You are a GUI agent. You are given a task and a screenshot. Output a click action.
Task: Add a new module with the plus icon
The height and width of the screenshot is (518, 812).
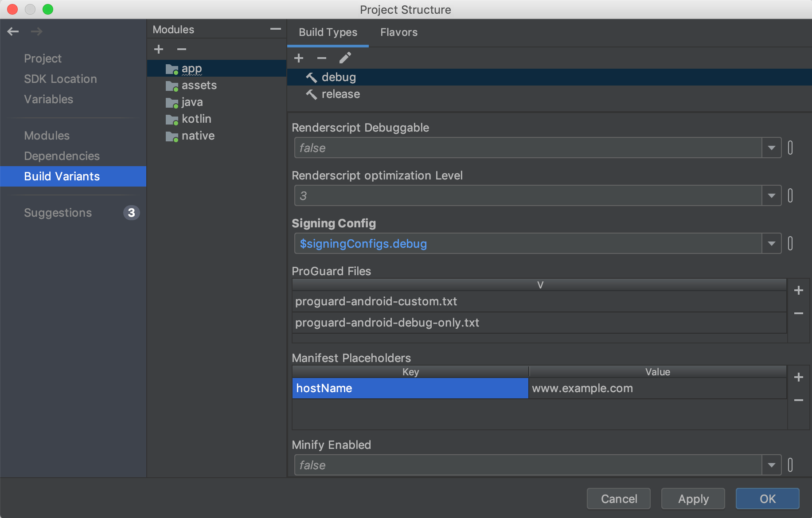click(x=158, y=49)
